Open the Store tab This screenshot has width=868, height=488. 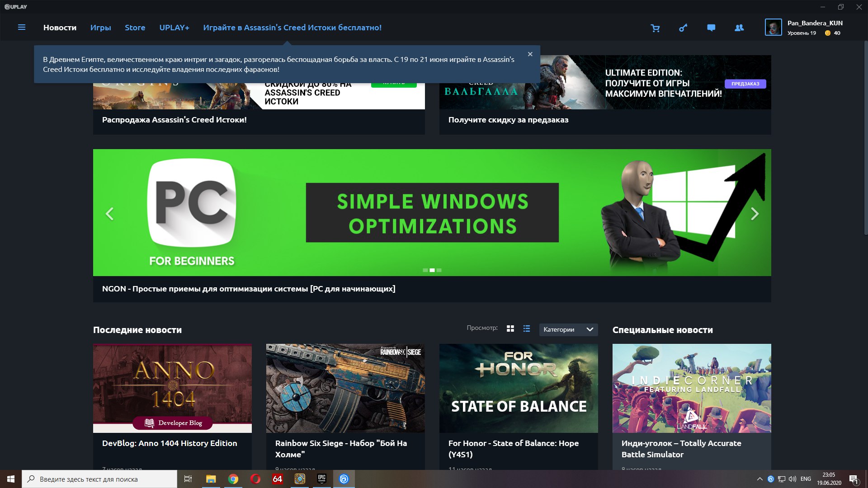pyautogui.click(x=135, y=28)
